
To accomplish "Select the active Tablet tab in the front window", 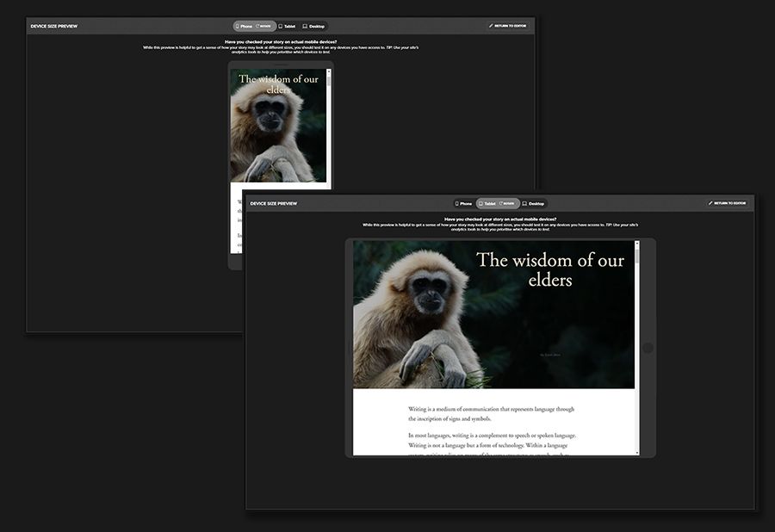I will (x=487, y=204).
